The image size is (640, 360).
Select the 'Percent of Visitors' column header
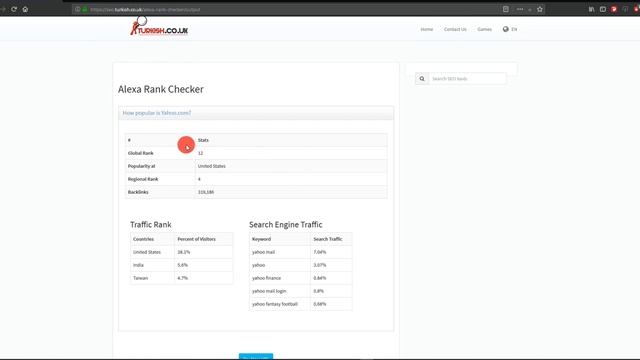(196, 239)
